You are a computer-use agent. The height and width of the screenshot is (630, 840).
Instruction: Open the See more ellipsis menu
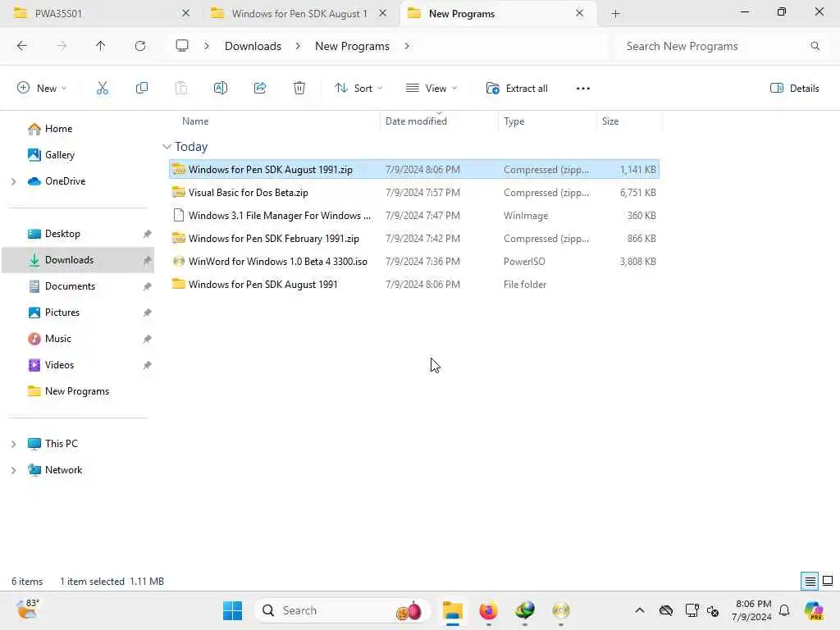pos(583,89)
